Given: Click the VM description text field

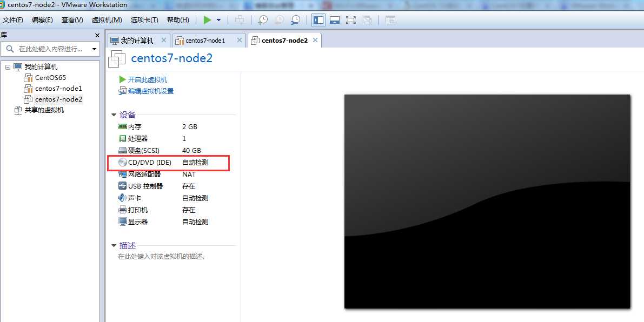Looking at the screenshot, I should [x=162, y=257].
